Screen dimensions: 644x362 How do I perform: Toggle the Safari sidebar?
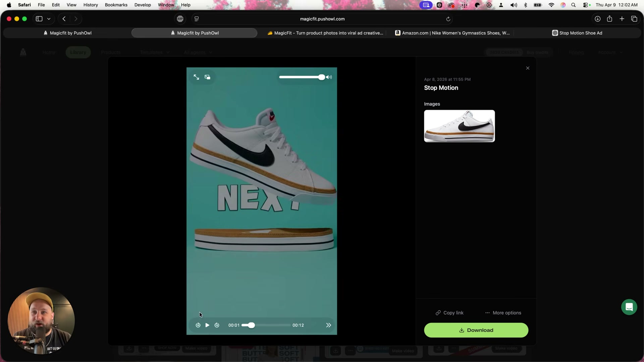point(39,19)
